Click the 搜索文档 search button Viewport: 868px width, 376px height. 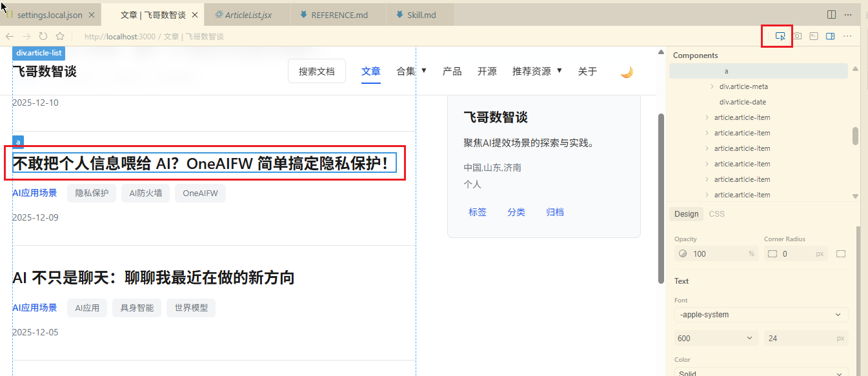point(316,72)
